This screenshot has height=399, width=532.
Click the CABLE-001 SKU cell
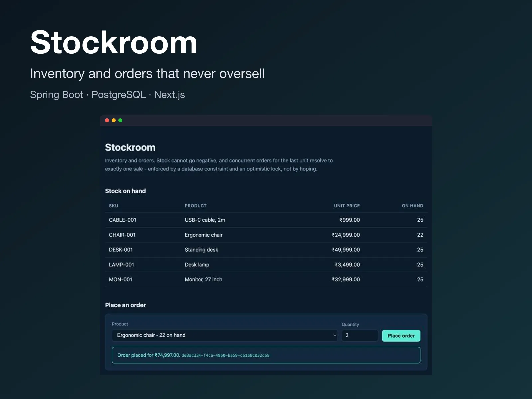pos(123,220)
